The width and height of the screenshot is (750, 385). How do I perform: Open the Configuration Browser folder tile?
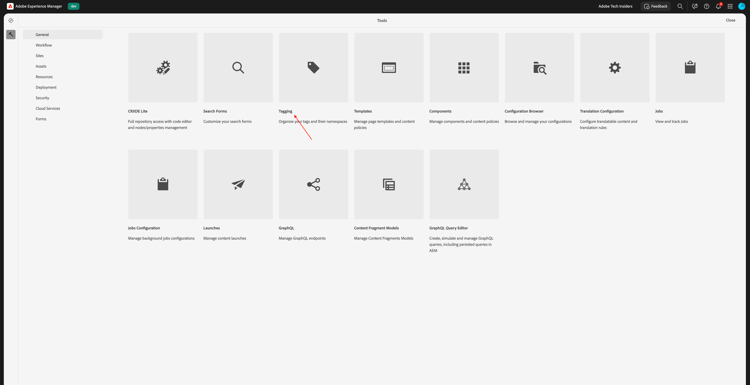click(x=540, y=67)
